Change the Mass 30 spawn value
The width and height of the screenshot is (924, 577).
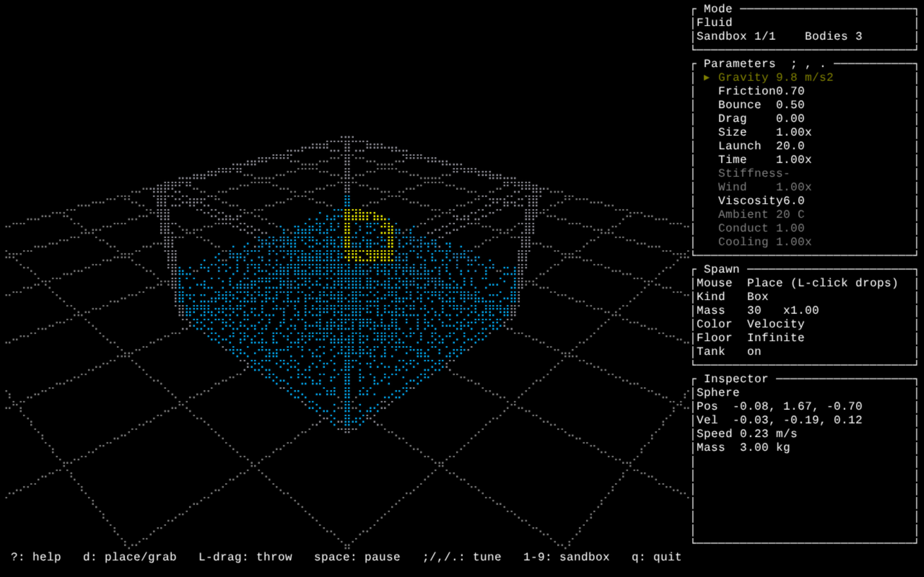tap(758, 310)
